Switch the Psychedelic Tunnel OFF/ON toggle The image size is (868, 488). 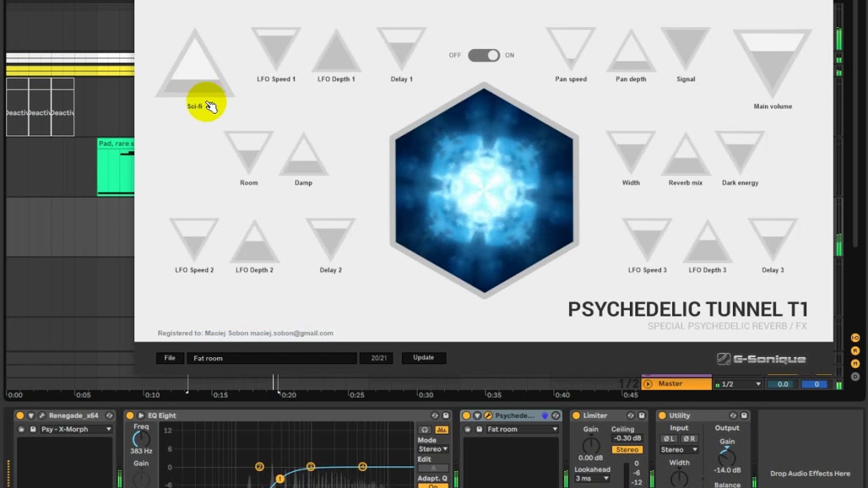[x=484, y=56]
